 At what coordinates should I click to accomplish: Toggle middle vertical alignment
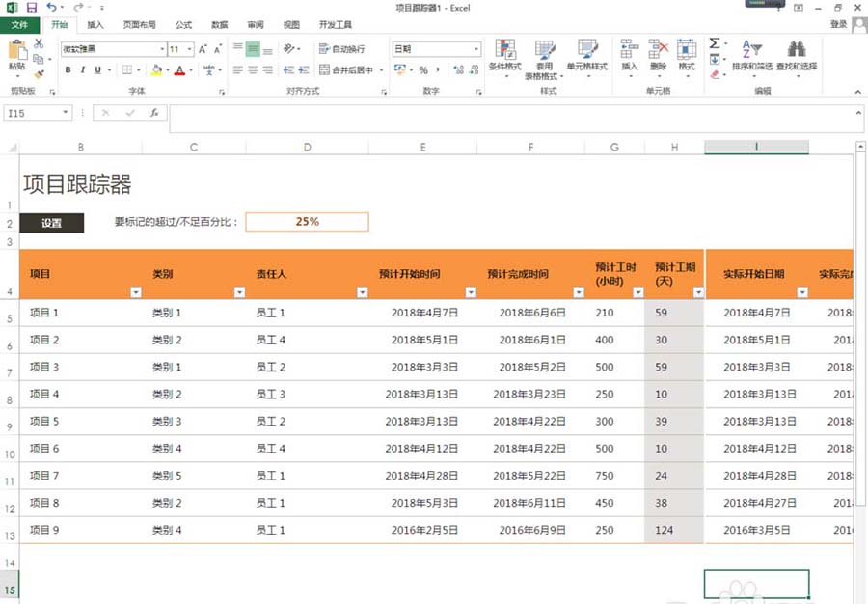(253, 49)
